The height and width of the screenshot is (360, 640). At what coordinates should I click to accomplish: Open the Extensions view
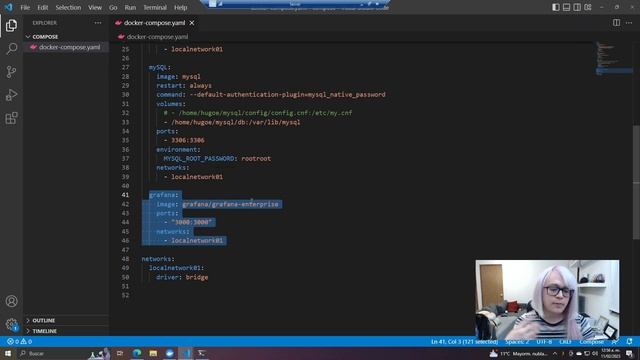(x=11, y=118)
